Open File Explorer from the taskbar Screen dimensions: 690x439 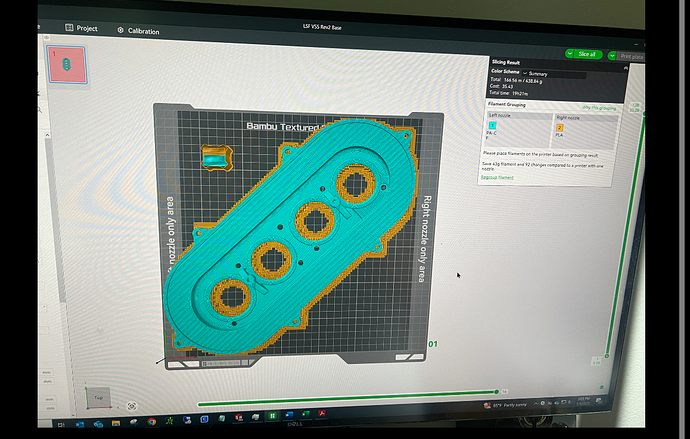pyautogui.click(x=116, y=423)
